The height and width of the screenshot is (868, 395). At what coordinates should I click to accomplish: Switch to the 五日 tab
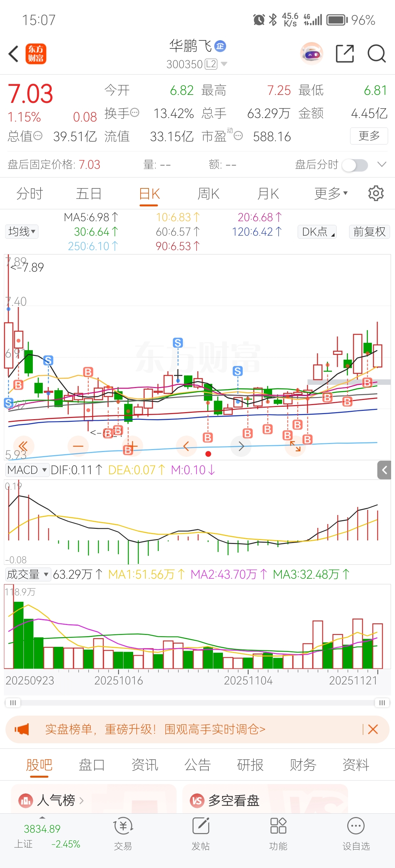tap(89, 194)
